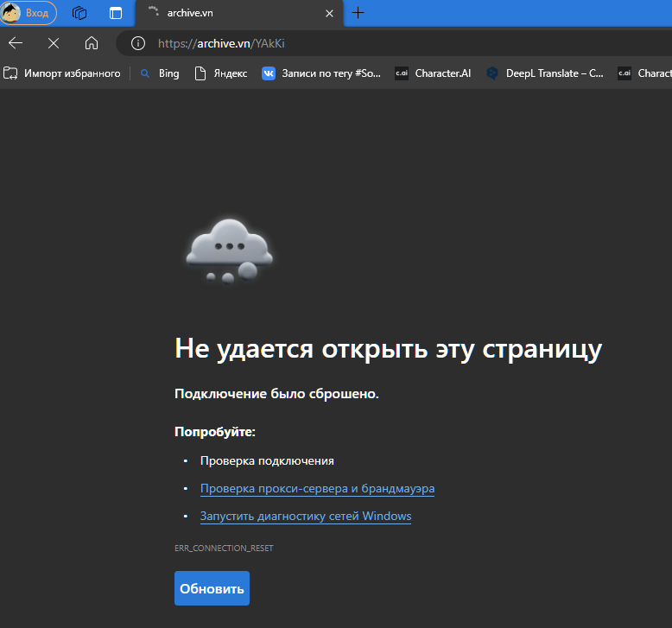Open a new tab with plus

point(358,13)
